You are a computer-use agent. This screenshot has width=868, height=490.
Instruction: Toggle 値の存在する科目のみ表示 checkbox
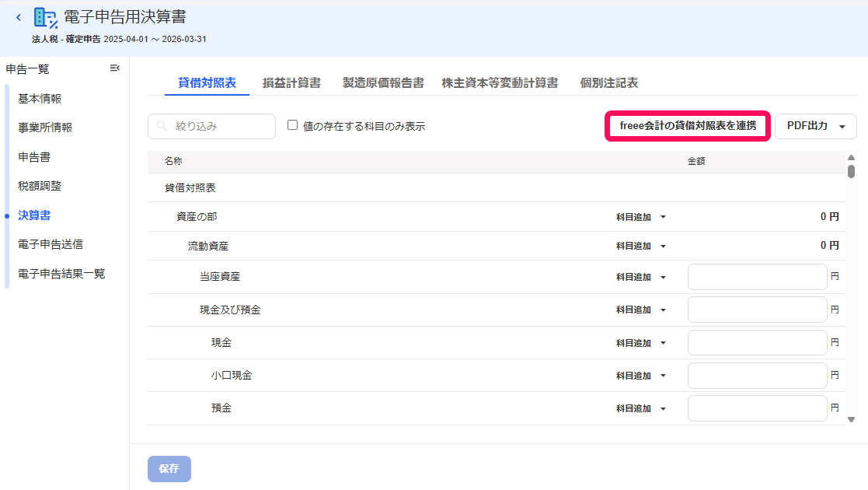tap(292, 125)
